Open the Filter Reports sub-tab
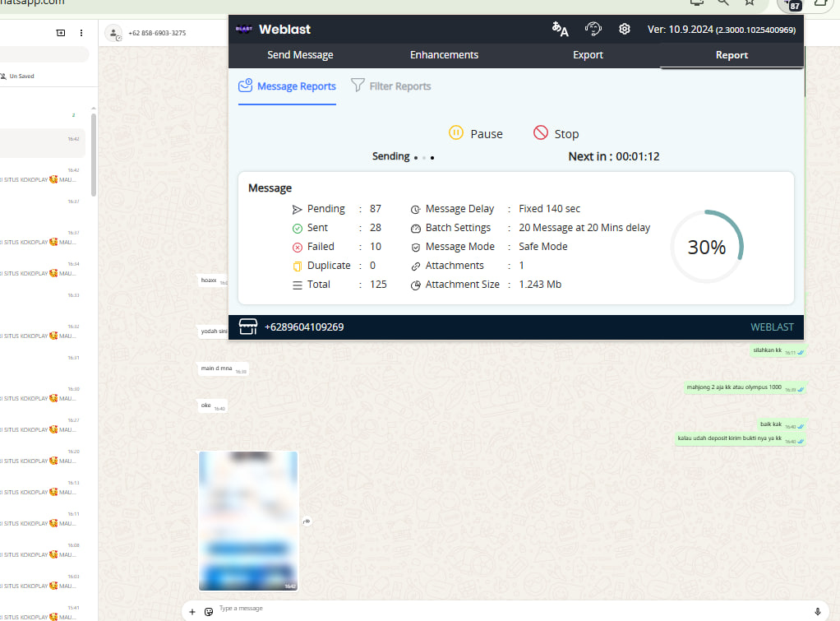 coord(391,86)
